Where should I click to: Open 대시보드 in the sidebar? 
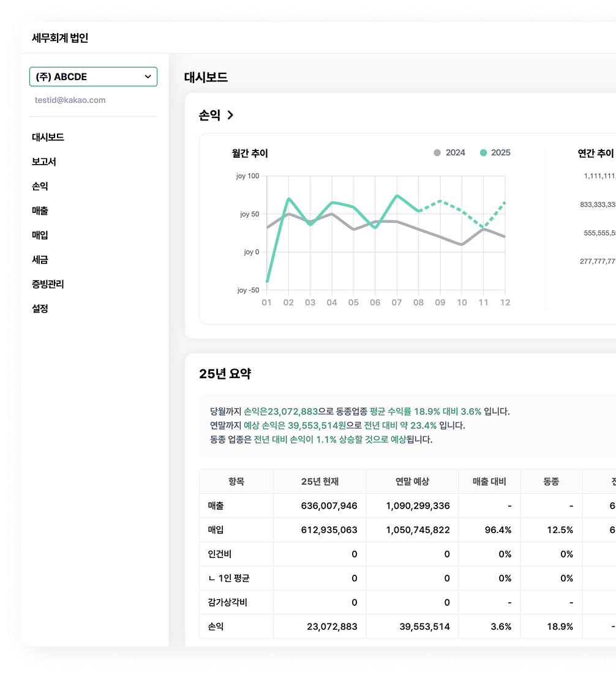[48, 137]
